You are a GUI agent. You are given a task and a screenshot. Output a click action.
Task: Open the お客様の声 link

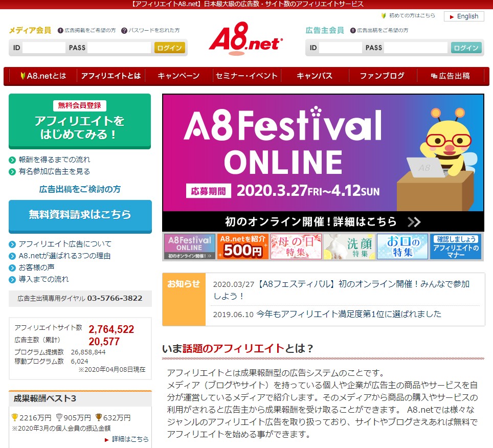click(36, 267)
